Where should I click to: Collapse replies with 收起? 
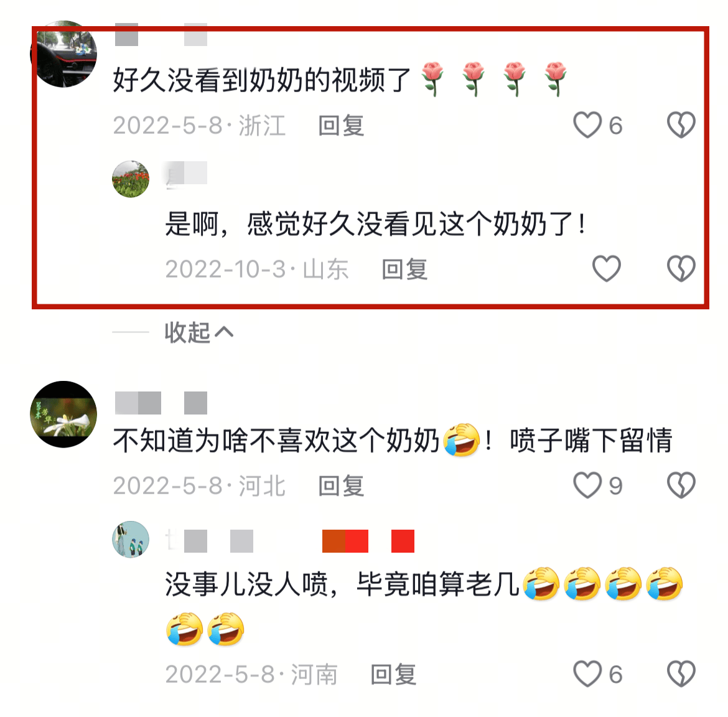click(198, 332)
